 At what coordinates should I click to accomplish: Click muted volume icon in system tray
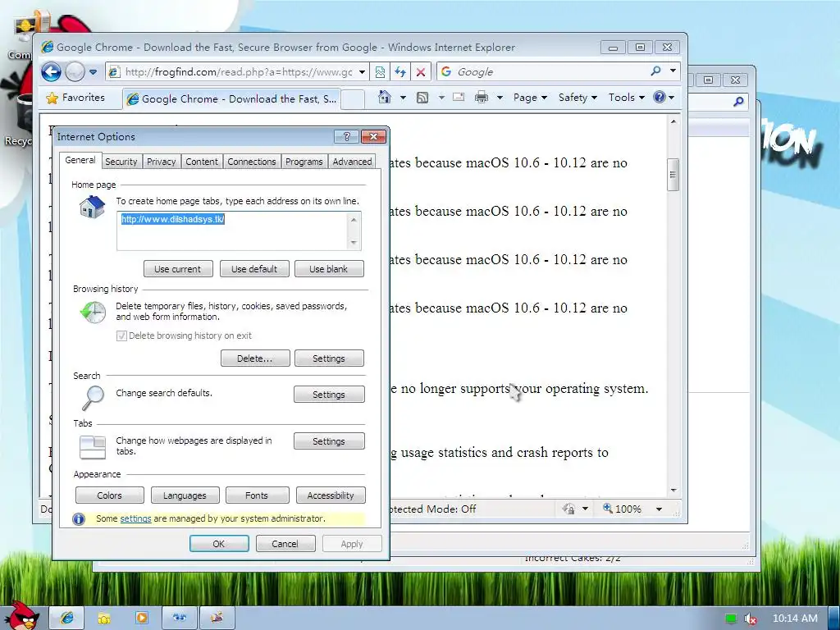tap(751, 619)
